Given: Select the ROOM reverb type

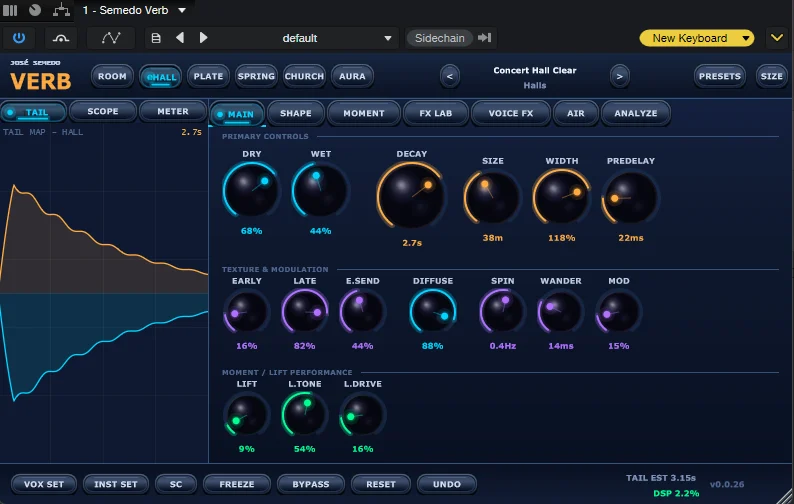Looking at the screenshot, I should [x=112, y=76].
